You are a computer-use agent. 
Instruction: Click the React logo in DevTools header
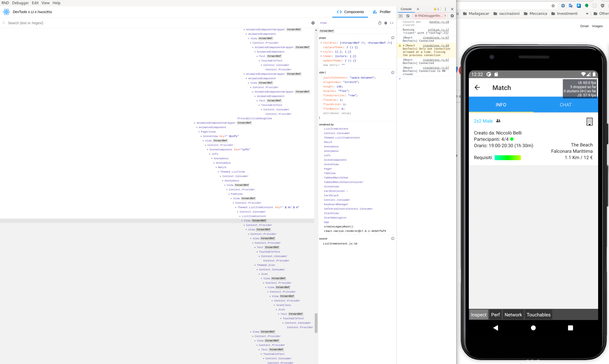tap(6, 12)
